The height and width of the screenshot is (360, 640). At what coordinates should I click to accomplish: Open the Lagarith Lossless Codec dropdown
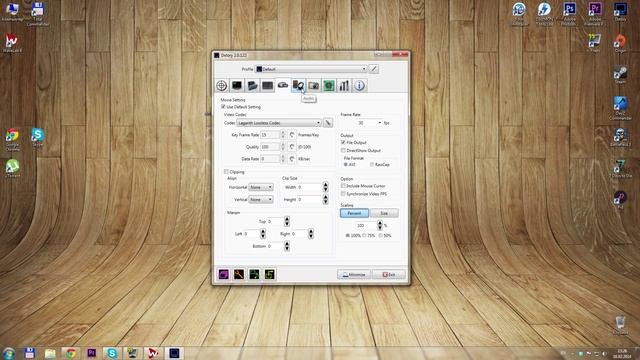coord(279,123)
